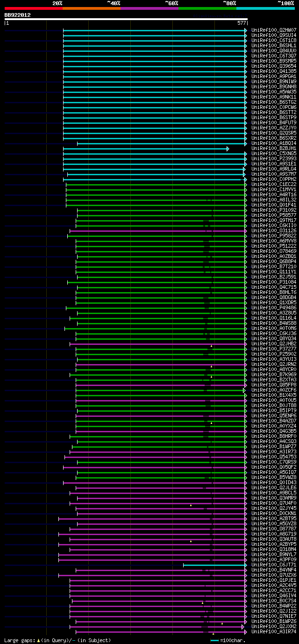Click hit name UniRef100_O31126
The width and height of the screenshot is (299, 644).
274,230
